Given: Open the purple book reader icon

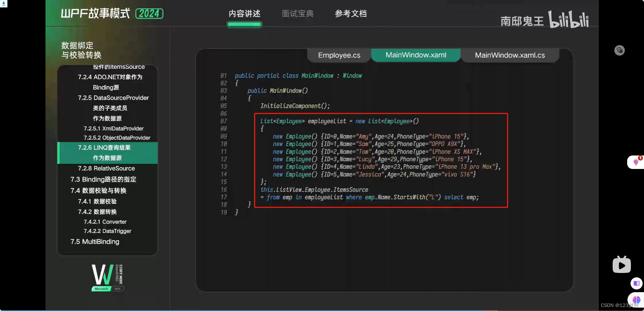Looking at the screenshot, I should [636, 283].
